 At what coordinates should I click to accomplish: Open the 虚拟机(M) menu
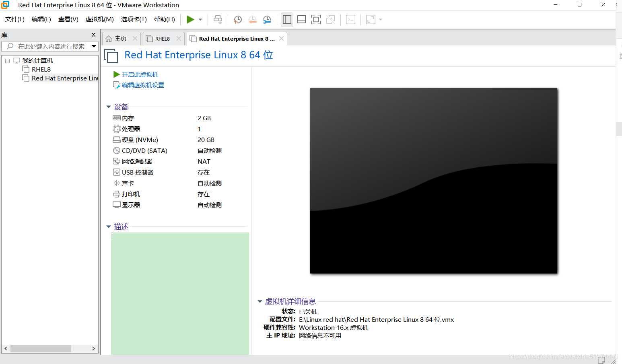[100, 19]
